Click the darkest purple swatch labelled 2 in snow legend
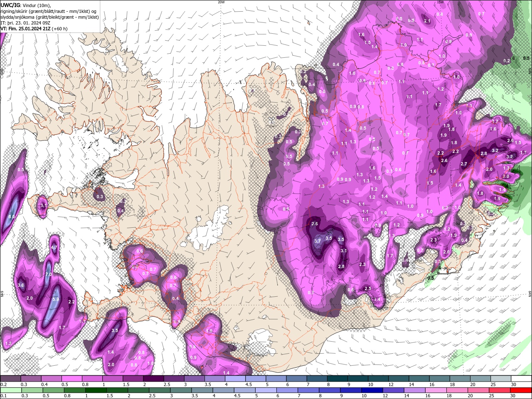 pos(153,379)
